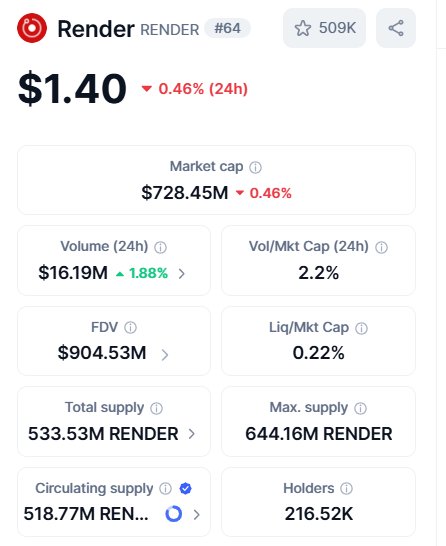Click the Liq/Mkt Cap info icon
446x546 pixels.
361,328
